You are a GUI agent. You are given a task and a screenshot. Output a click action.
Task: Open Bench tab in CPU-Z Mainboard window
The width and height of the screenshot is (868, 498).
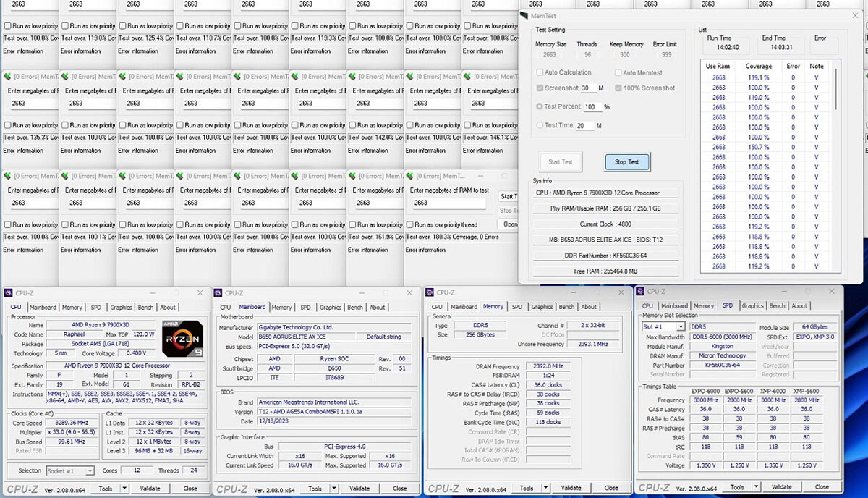[x=355, y=308]
